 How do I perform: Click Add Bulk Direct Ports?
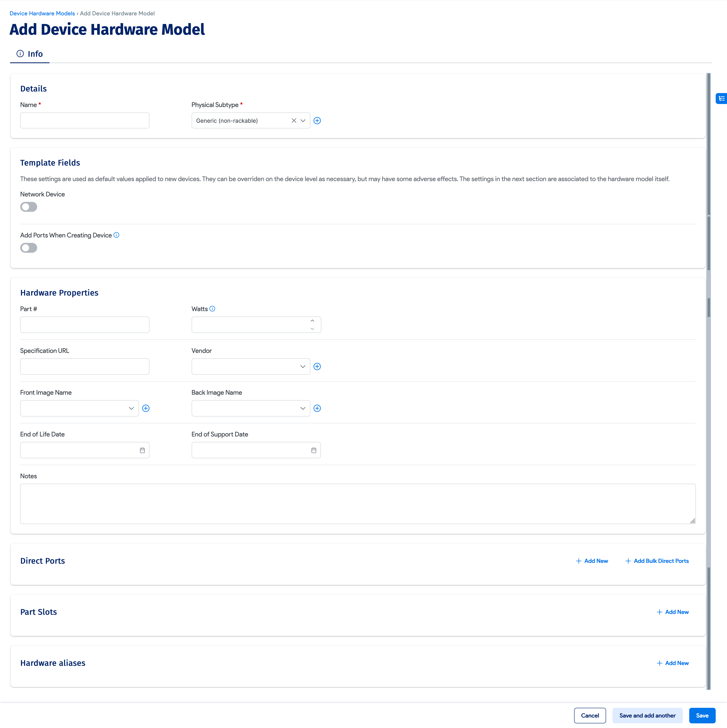[657, 561]
